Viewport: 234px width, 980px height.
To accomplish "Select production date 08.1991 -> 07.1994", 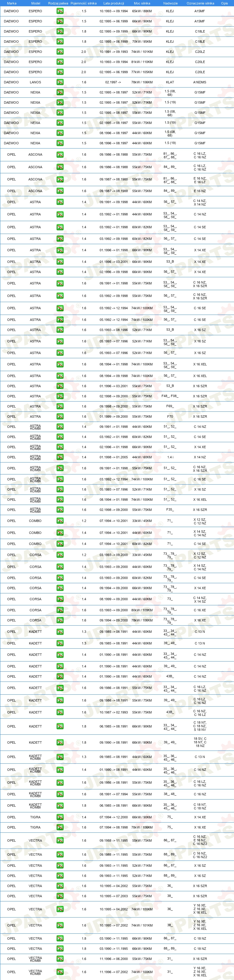I will click(114, 794).
